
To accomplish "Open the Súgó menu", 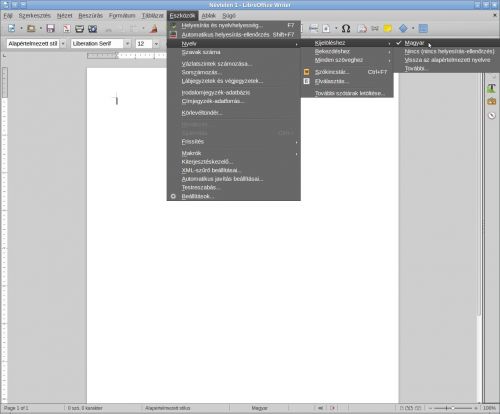I will [x=229, y=16].
